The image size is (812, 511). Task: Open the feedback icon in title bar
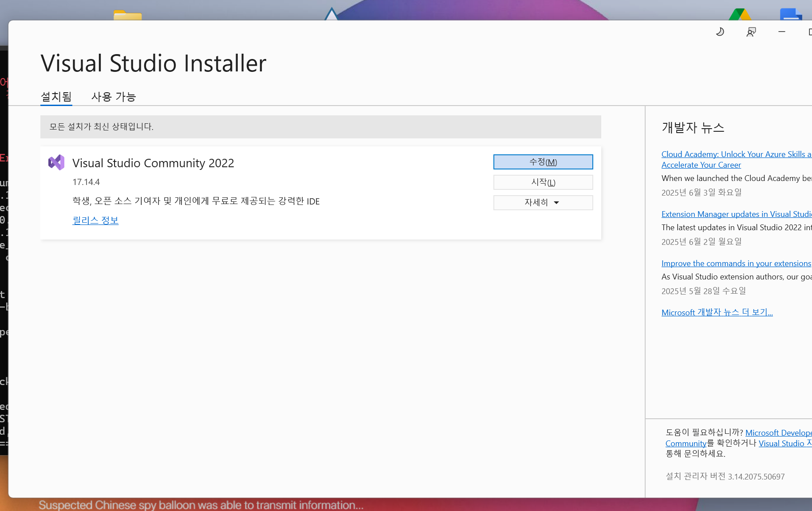click(751, 32)
